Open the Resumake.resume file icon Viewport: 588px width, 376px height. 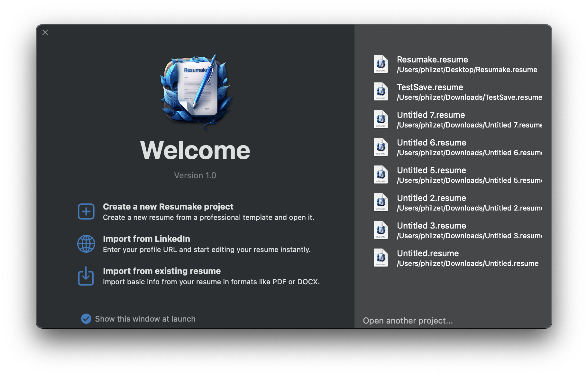click(381, 64)
